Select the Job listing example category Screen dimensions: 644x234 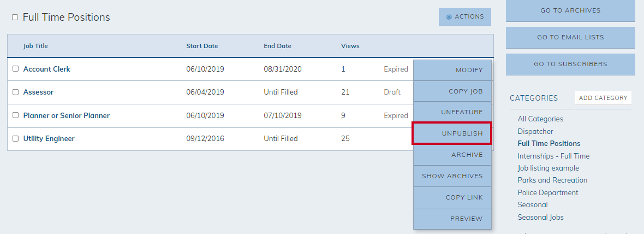point(548,168)
